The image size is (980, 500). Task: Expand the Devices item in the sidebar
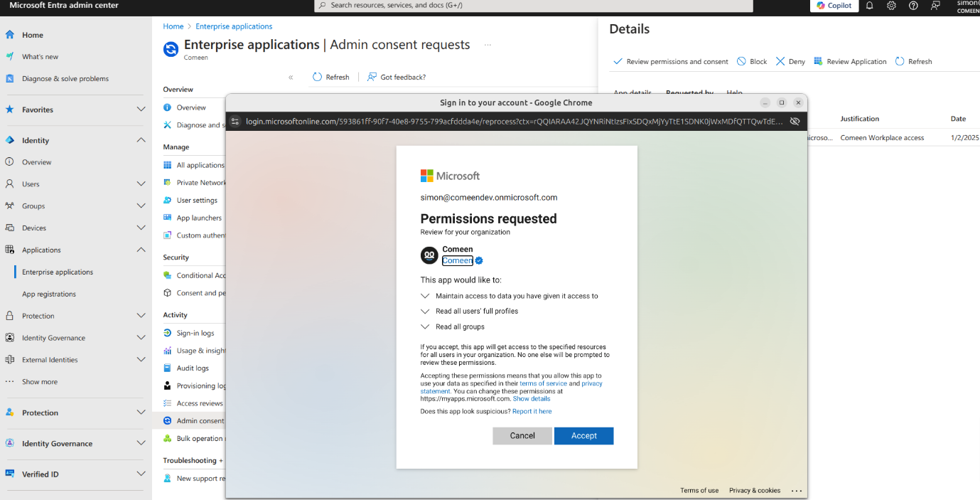click(x=141, y=228)
